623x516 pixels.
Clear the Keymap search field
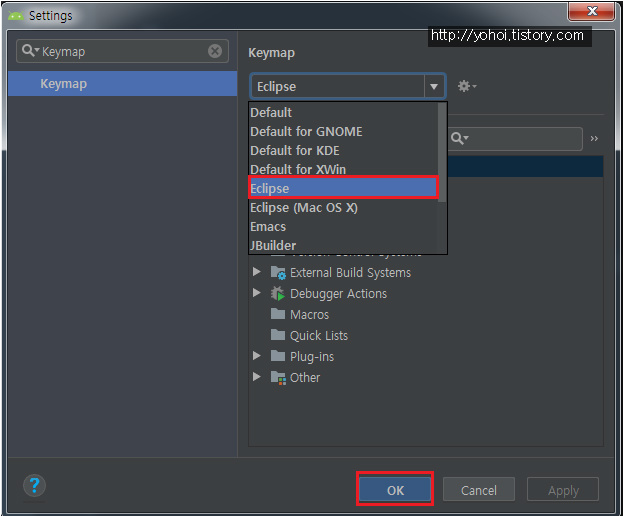coord(215,51)
